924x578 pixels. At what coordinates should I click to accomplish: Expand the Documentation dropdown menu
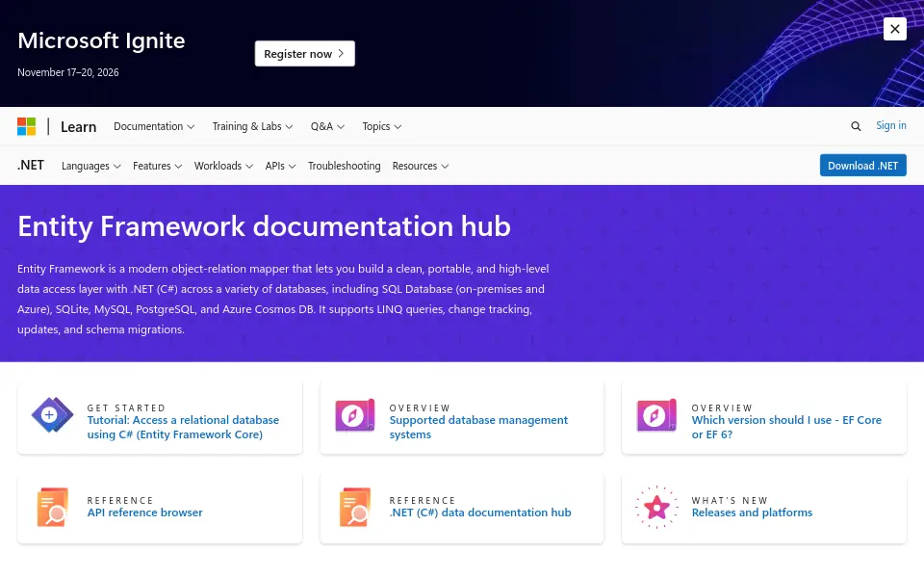[154, 126]
